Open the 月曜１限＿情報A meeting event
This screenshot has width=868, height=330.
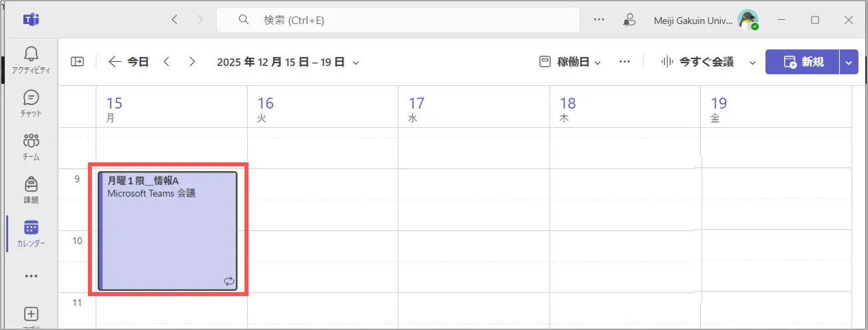[x=168, y=230]
